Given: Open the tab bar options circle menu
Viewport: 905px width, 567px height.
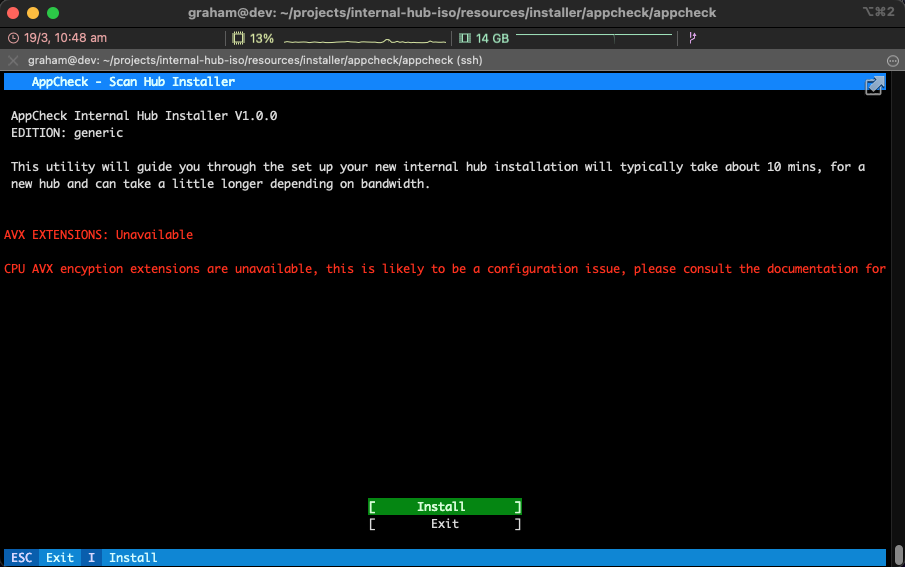Looking at the screenshot, I should 892,60.
